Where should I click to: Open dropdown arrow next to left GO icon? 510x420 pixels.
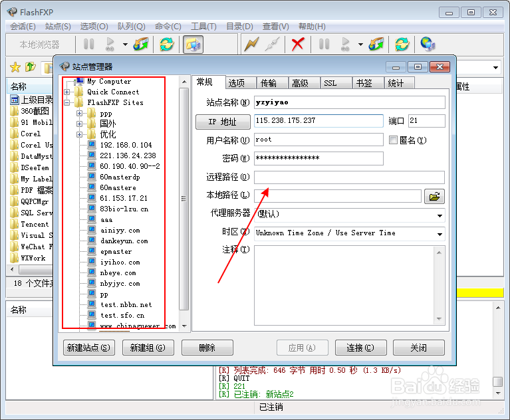tap(125, 45)
